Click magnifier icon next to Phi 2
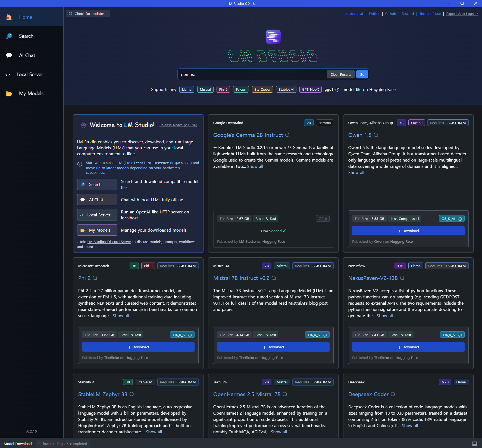Image resolution: width=482 pixels, height=448 pixels. pyautogui.click(x=95, y=278)
